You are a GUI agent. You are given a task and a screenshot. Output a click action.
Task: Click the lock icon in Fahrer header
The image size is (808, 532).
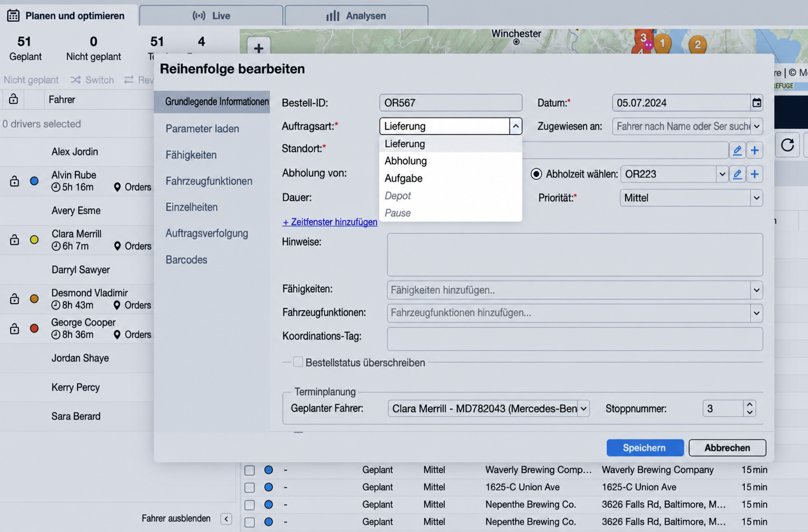tap(13, 99)
